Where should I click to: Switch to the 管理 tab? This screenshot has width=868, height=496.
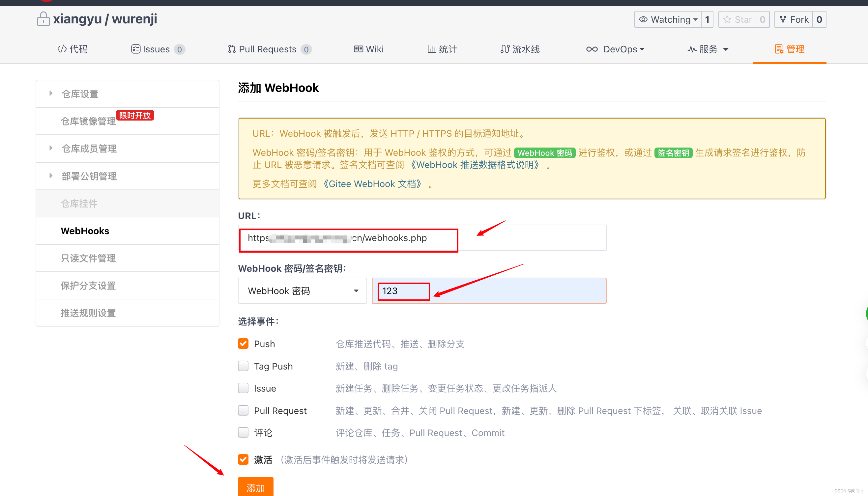[x=789, y=49]
